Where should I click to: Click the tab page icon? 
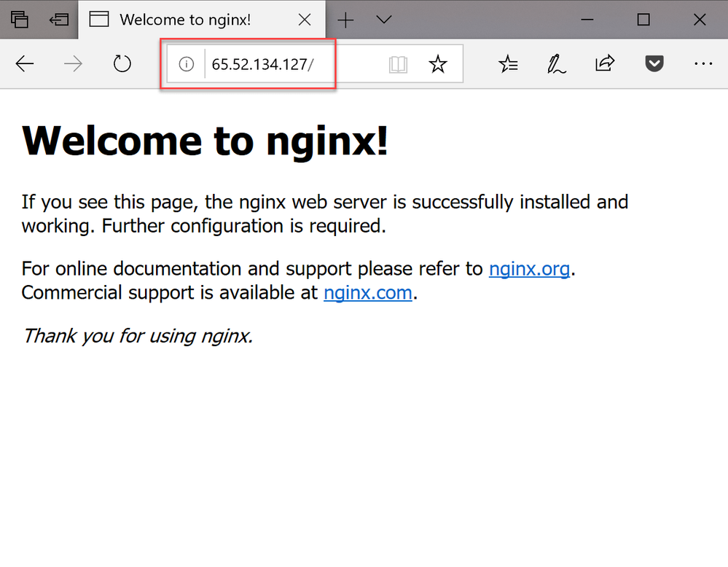[99, 20]
